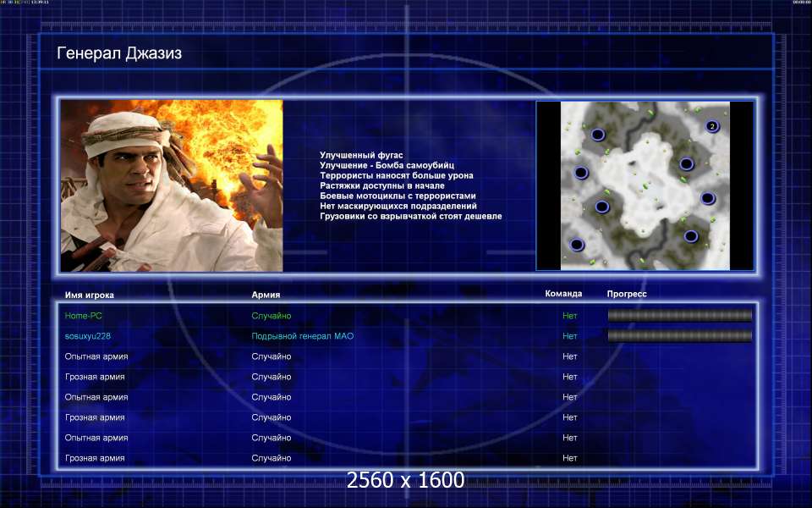Screen dimensions: 812x508
Task: Select the sosuxyu228 loading progress bar
Action: tap(679, 336)
